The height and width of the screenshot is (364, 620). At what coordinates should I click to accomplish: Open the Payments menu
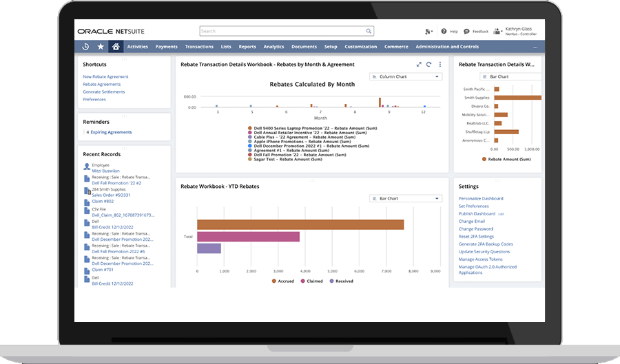click(167, 47)
